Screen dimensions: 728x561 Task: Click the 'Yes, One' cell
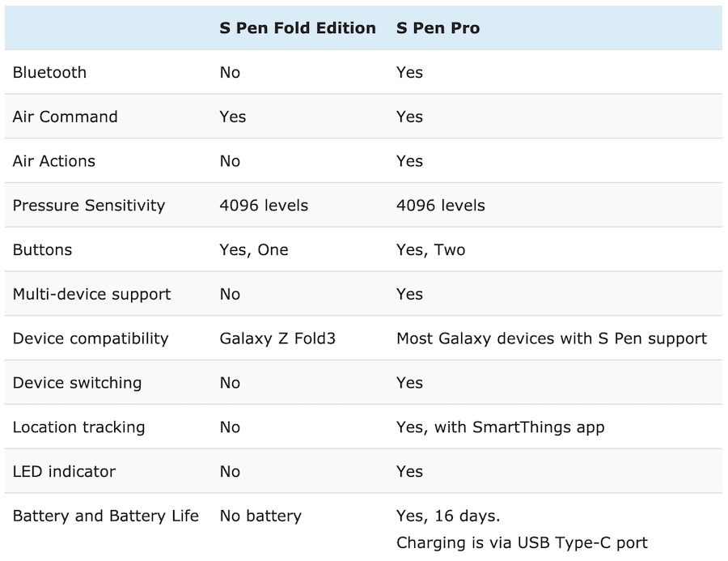click(253, 250)
